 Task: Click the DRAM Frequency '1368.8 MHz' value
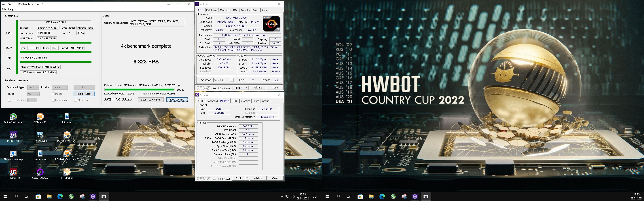248,126
